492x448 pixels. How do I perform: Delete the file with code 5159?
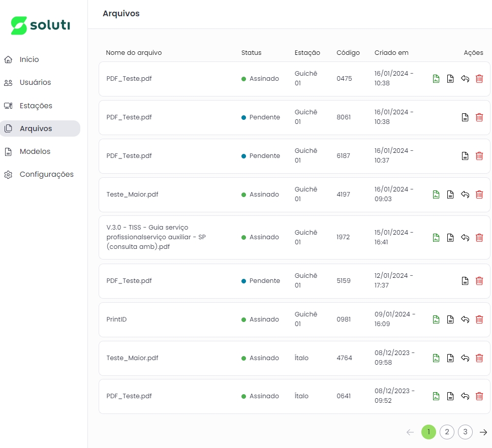[479, 281]
